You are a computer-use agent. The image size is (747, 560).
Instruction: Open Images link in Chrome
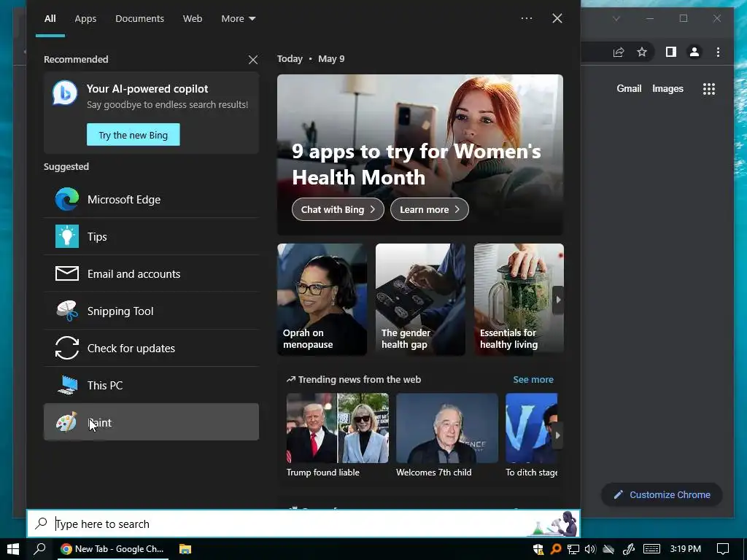[667, 88]
